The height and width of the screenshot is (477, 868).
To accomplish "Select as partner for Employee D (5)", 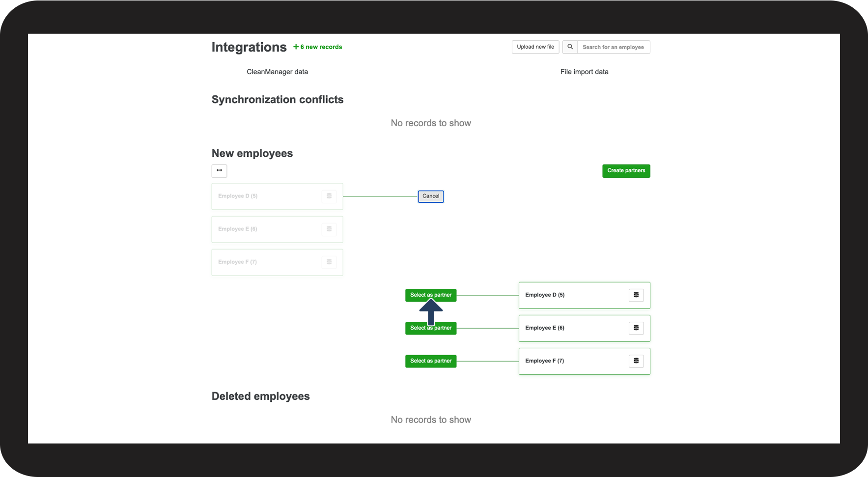I will [431, 295].
